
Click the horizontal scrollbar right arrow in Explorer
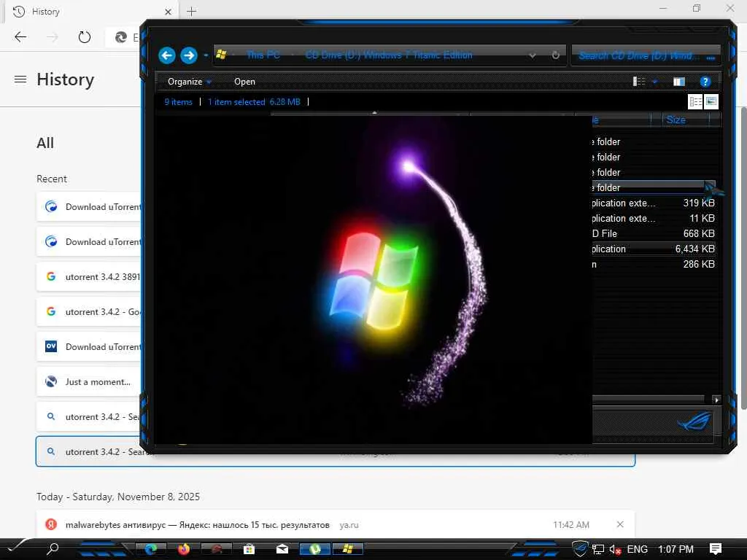click(716, 400)
